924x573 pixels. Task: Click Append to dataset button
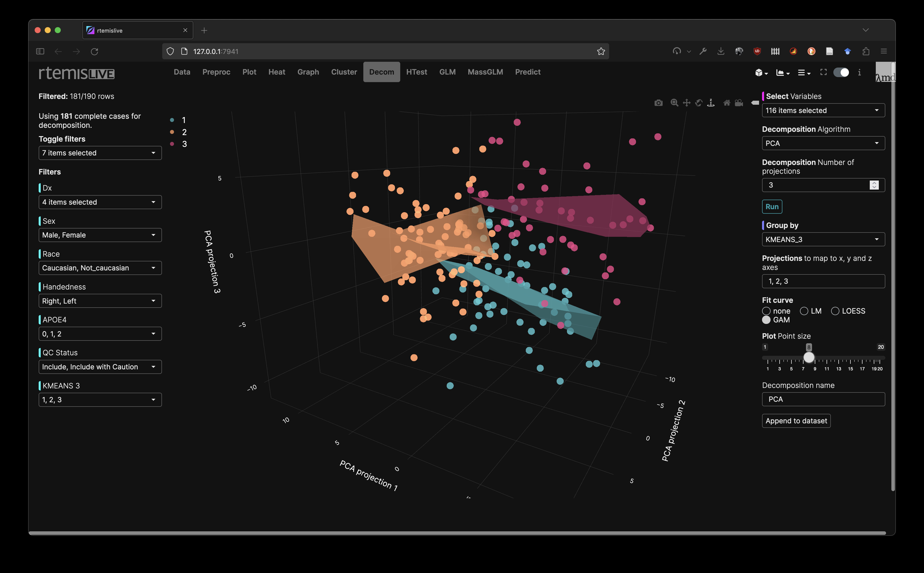point(796,421)
